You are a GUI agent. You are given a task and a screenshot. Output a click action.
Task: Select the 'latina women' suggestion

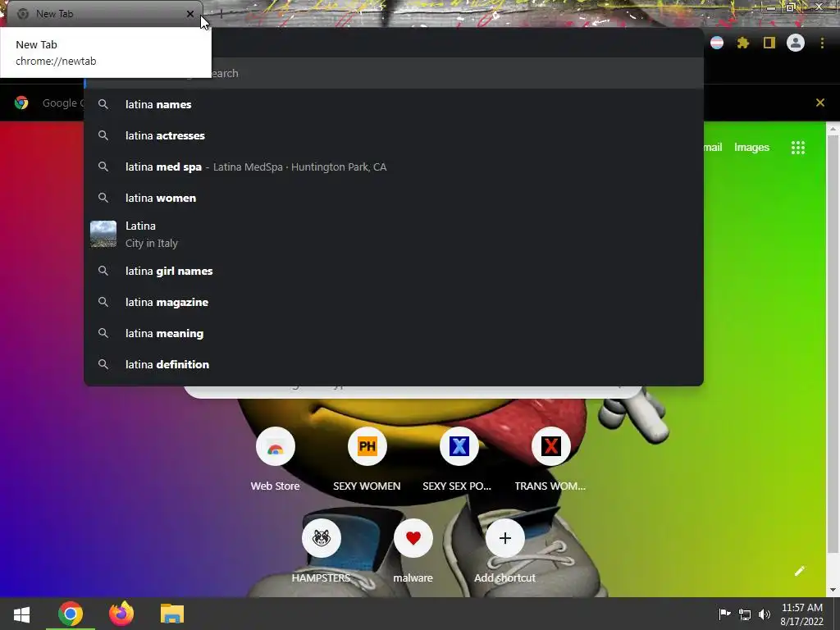tap(394, 198)
